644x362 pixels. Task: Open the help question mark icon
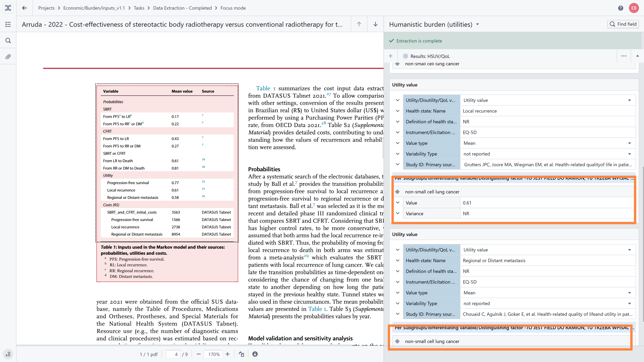click(621, 8)
